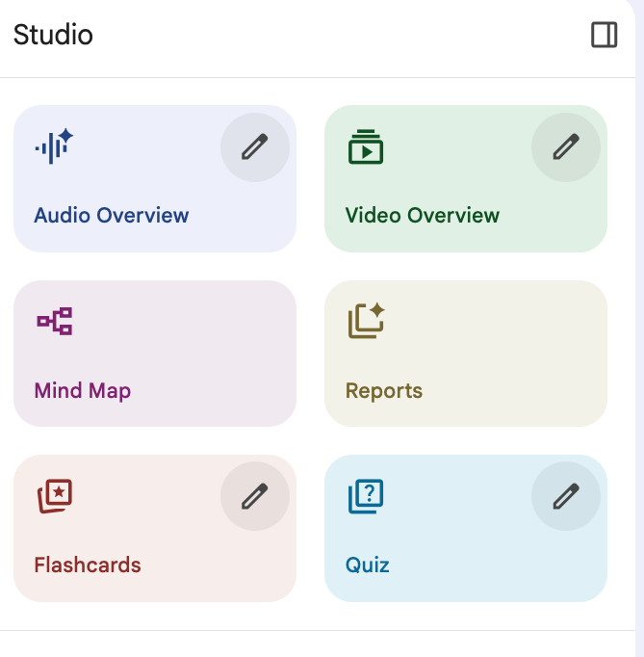The height and width of the screenshot is (657, 644).
Task: Click the Video Overview play icon
Action: coord(366,146)
